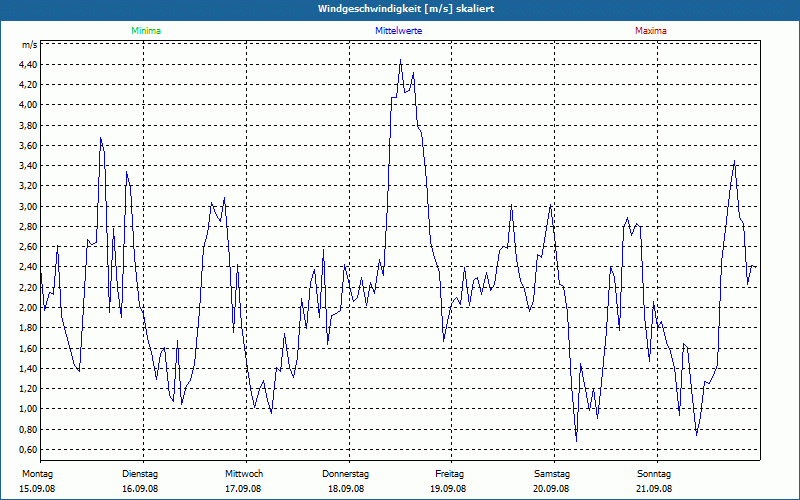The width and height of the screenshot is (800, 500).
Task: Click the Dienstag day label
Action: [140, 474]
